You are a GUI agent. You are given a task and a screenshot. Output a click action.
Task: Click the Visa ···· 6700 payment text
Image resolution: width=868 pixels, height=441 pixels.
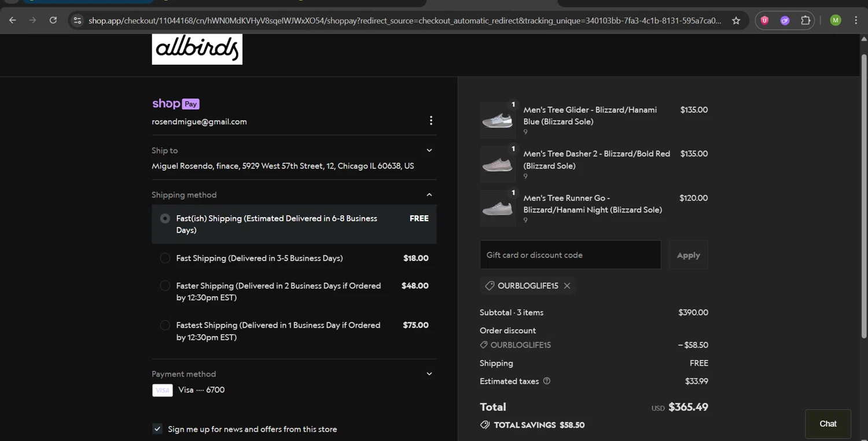201,390
